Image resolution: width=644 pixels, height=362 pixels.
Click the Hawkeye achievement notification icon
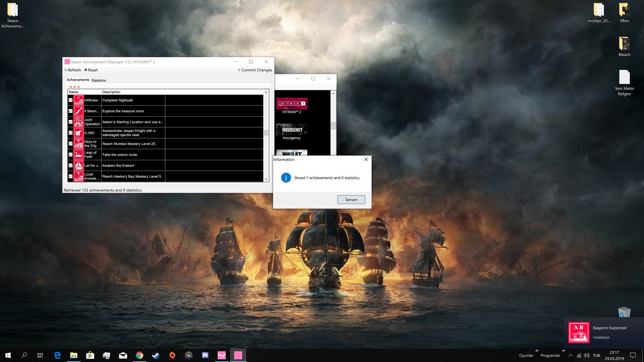[x=579, y=333]
